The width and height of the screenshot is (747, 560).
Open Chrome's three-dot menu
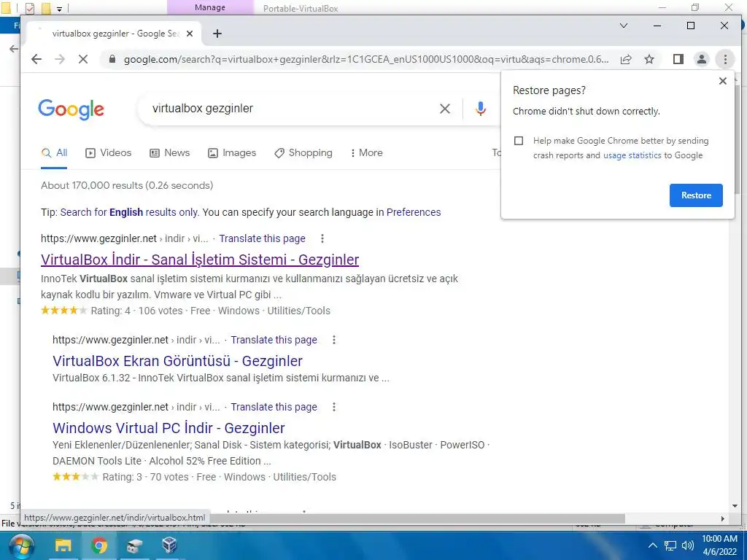[725, 59]
